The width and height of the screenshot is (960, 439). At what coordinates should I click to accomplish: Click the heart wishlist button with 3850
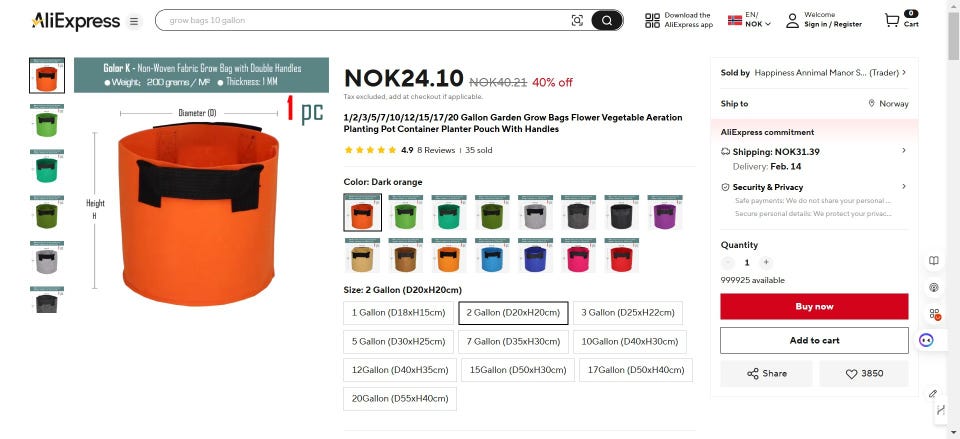point(864,373)
